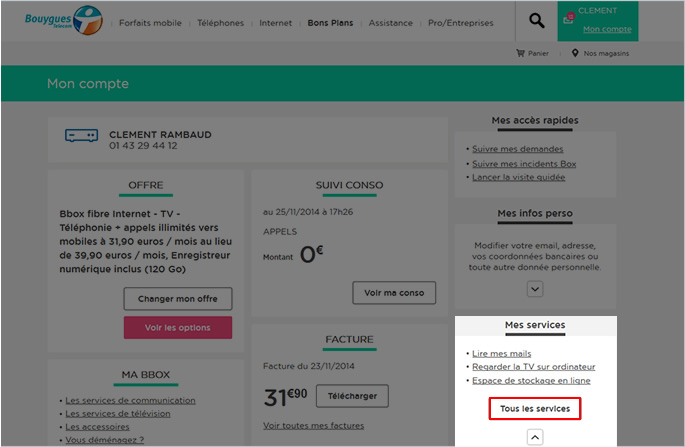Click the Mes services heading
685x447 pixels.
pos(535,325)
